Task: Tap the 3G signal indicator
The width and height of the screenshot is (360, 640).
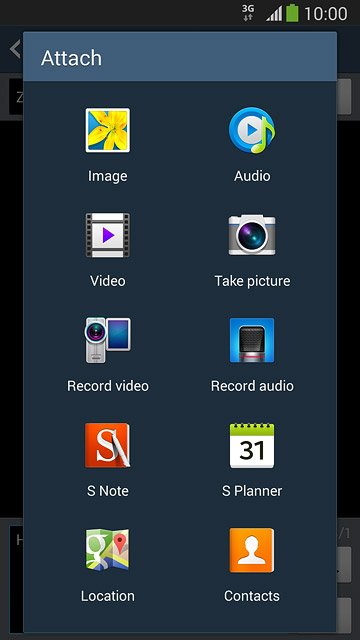Action: (248, 13)
